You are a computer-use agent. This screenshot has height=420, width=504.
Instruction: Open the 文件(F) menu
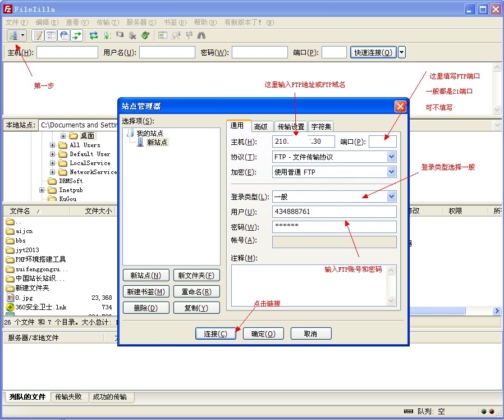point(17,22)
